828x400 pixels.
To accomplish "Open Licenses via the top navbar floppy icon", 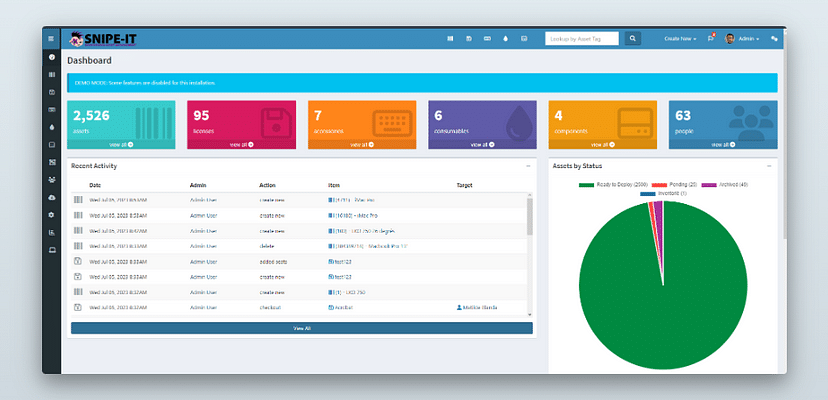I will [469, 39].
